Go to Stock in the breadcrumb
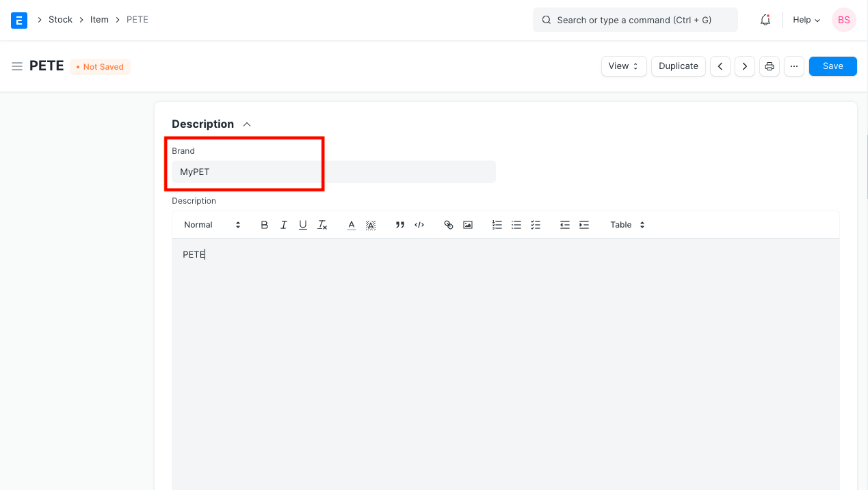The height and width of the screenshot is (490, 868). [x=60, y=20]
